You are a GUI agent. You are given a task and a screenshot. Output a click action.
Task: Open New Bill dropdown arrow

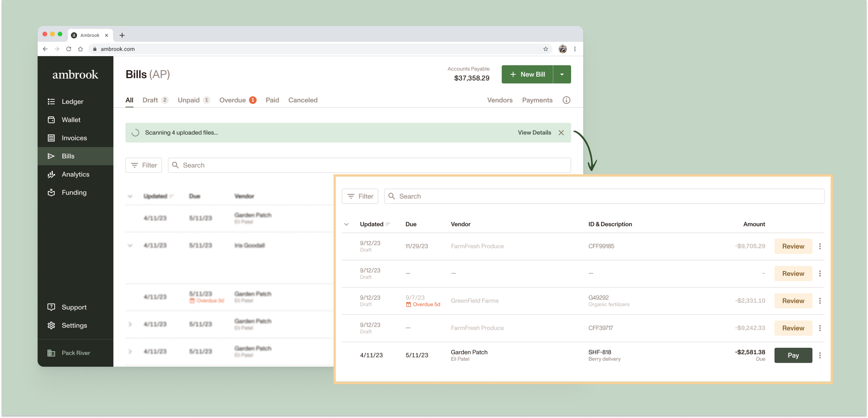pos(562,74)
